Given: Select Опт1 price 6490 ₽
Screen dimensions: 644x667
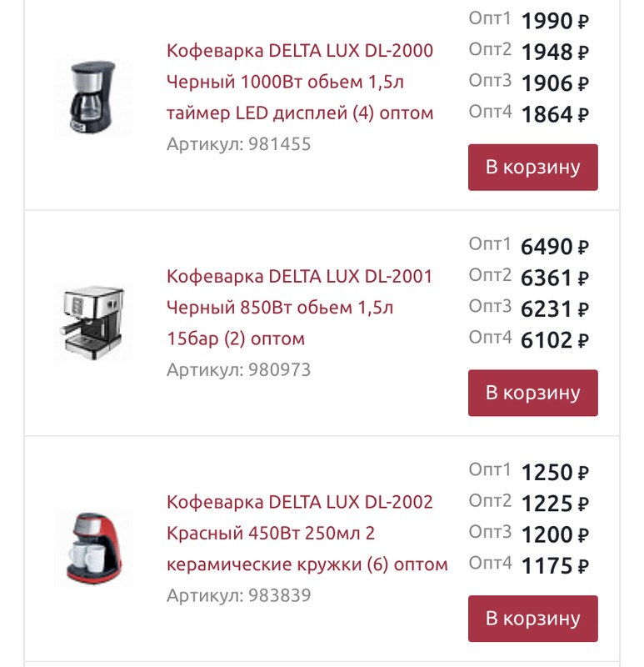Looking at the screenshot, I should click(554, 247).
